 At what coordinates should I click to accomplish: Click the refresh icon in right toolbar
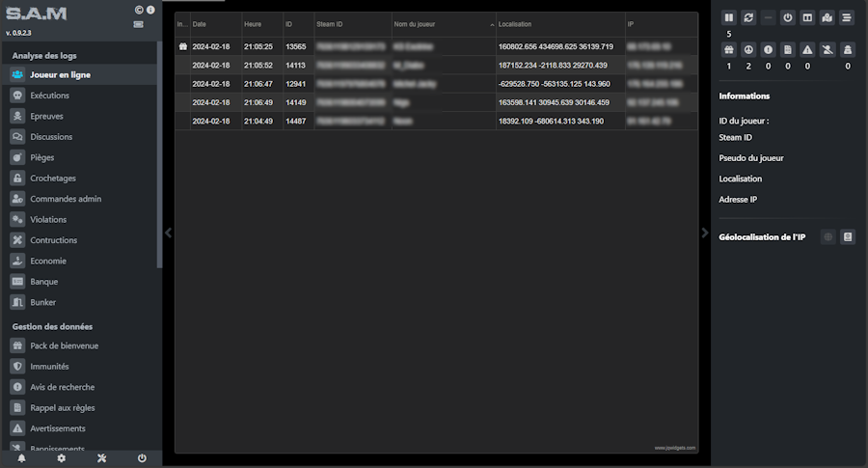pos(748,17)
